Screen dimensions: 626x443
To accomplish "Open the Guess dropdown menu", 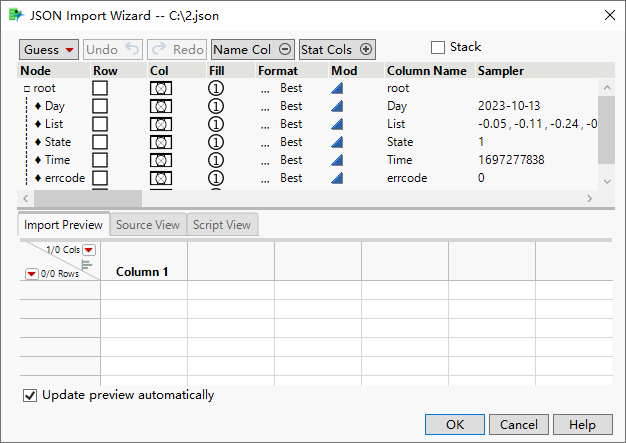I will (x=48, y=49).
